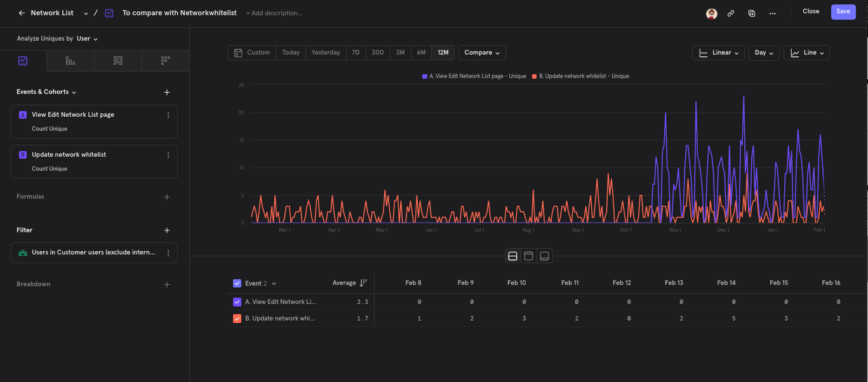
Task: Open the Linear scale dropdown
Action: 718,52
